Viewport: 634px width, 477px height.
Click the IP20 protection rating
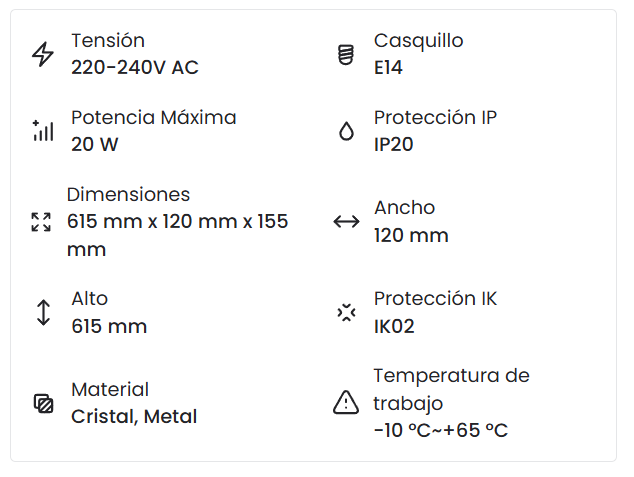(x=394, y=144)
